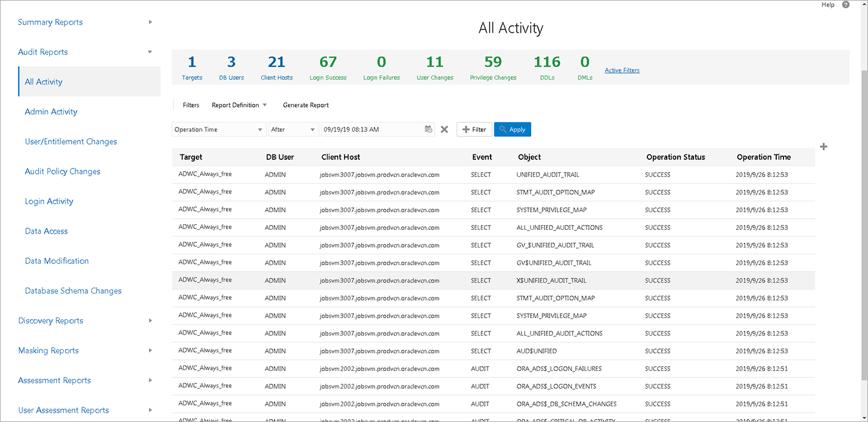Click the add Filter button
The image size is (868, 422).
tap(474, 130)
